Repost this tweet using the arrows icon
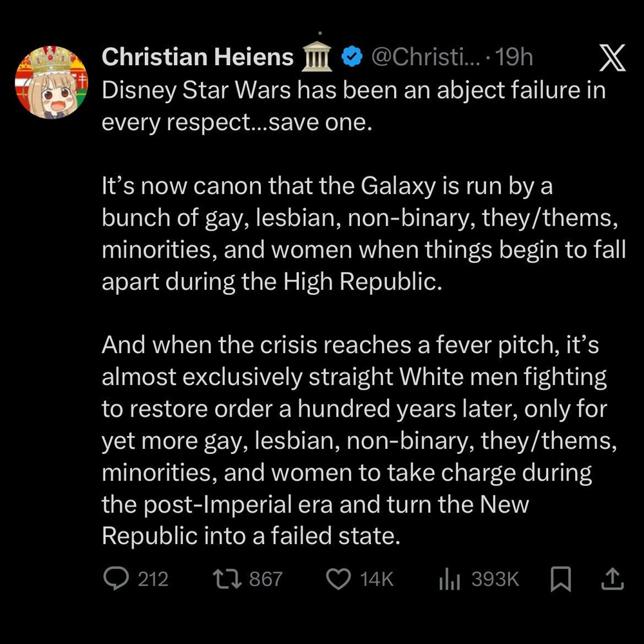This screenshot has width=644, height=644. [227, 579]
